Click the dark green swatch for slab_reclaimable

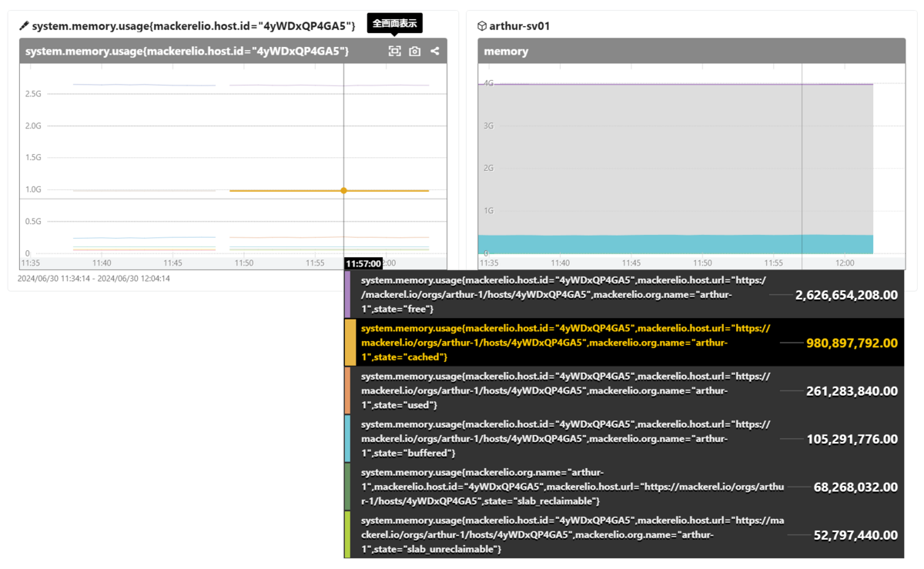pos(347,487)
